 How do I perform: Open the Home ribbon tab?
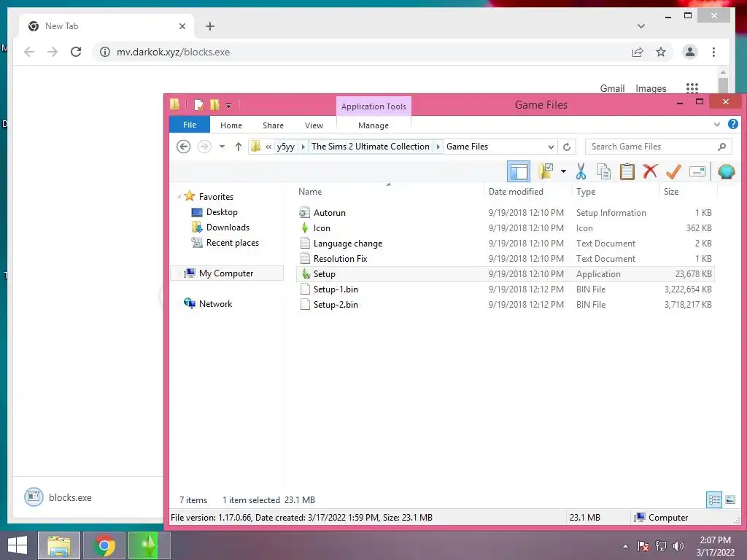tap(231, 125)
